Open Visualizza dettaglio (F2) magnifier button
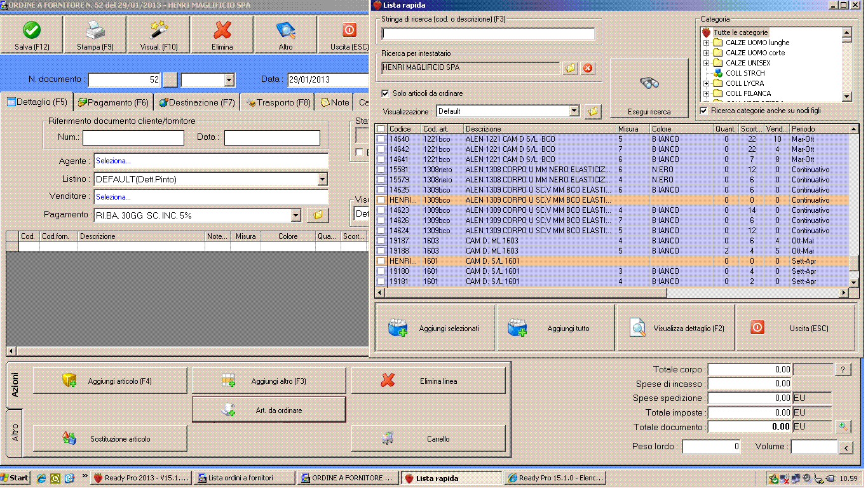Image resolution: width=868 pixels, height=488 pixels. tap(675, 329)
